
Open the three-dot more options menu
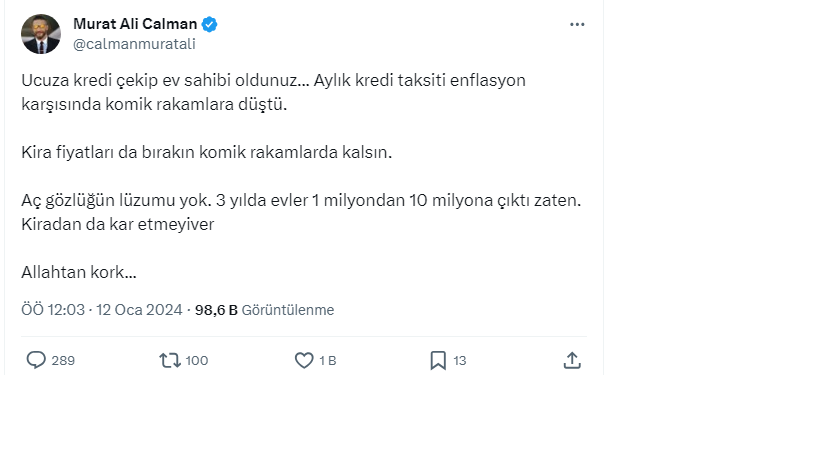point(577,24)
